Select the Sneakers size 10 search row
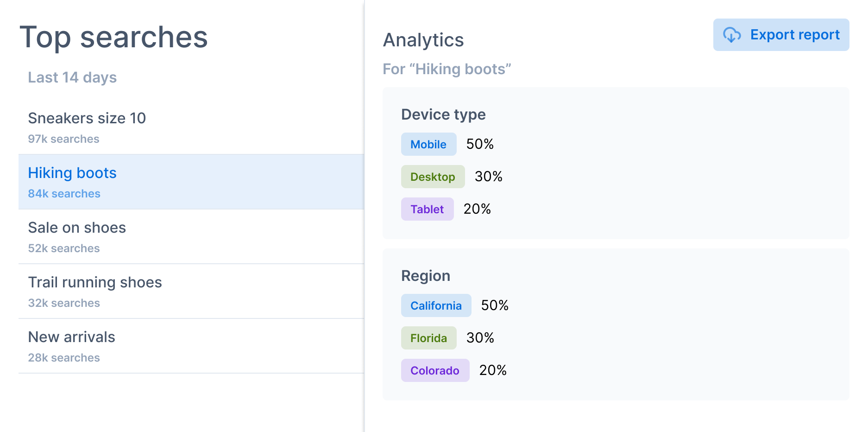Screen dimensions: 868x432 point(191,127)
